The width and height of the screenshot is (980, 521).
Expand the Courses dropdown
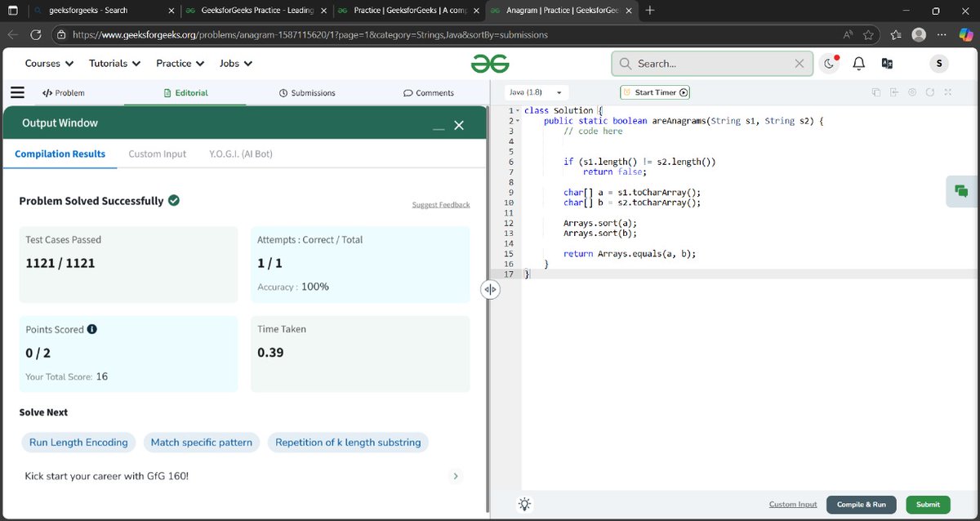pyautogui.click(x=49, y=64)
